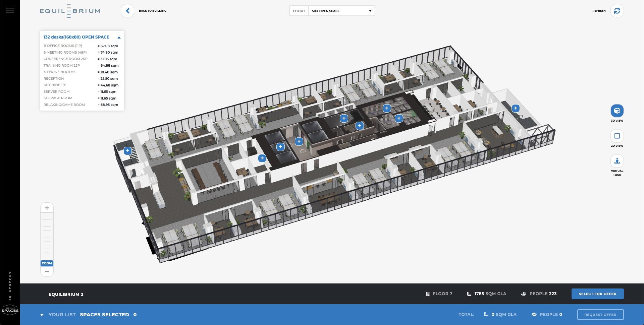Click the Request Offer button
Screen dimensions: 644x325
tap(600, 315)
